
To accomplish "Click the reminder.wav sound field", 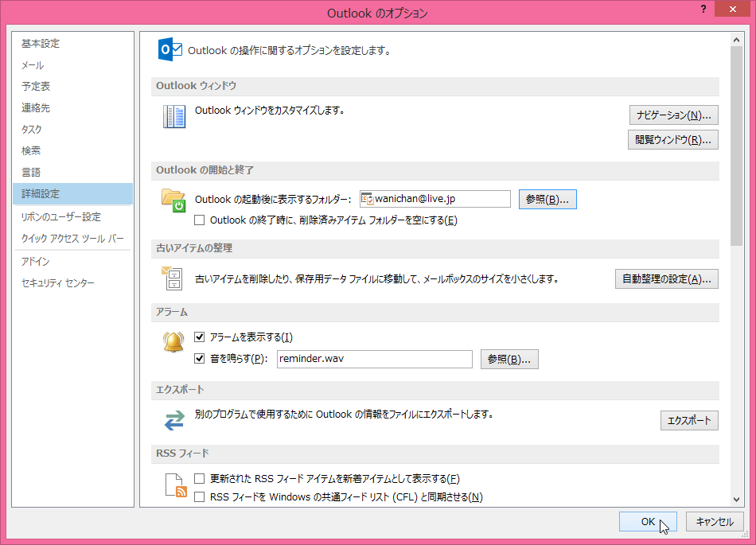I will [x=375, y=359].
